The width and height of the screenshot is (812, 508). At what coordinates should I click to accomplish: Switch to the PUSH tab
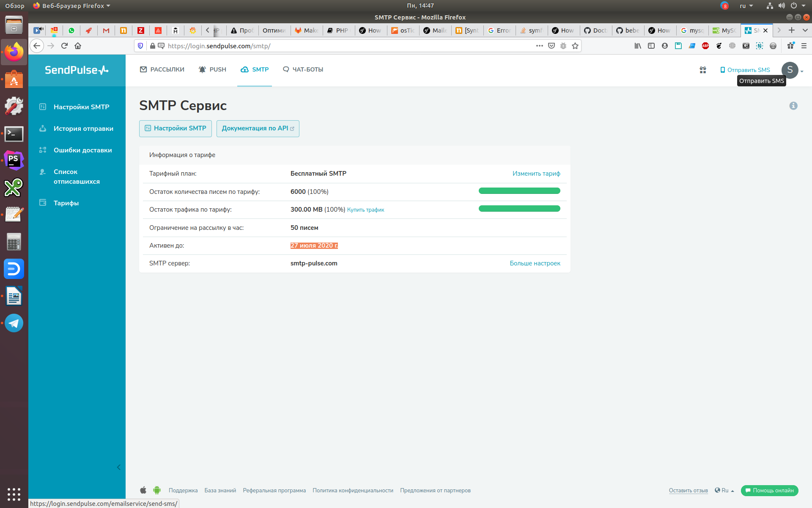pos(213,69)
